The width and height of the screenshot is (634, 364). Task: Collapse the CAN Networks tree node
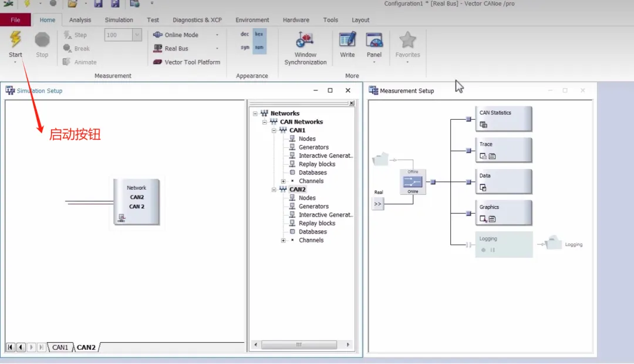coord(264,122)
